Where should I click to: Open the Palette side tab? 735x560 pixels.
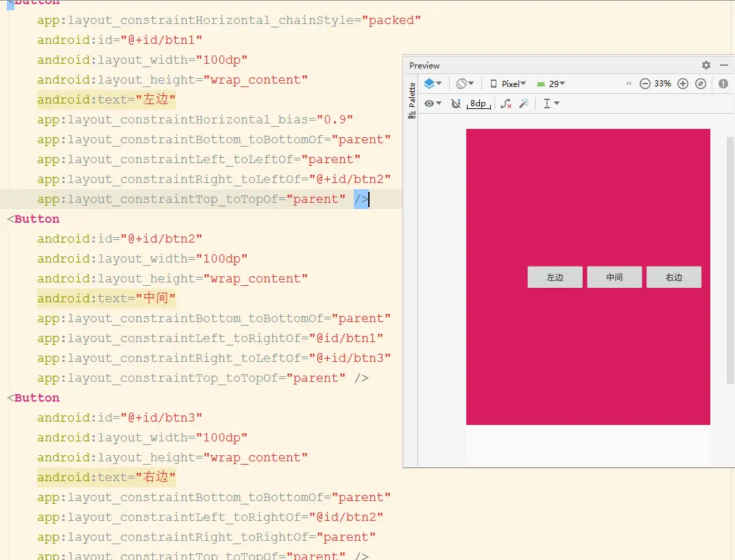point(411,100)
